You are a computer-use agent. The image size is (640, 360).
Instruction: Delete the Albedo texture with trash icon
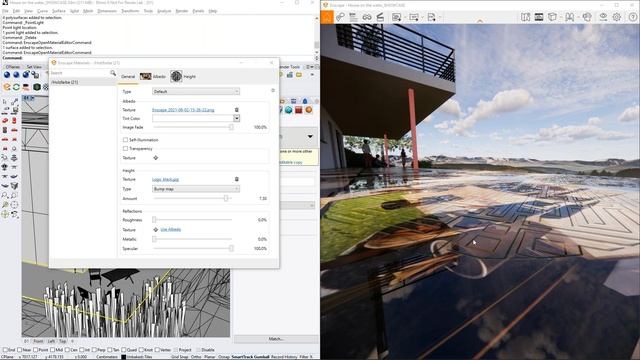236,110
